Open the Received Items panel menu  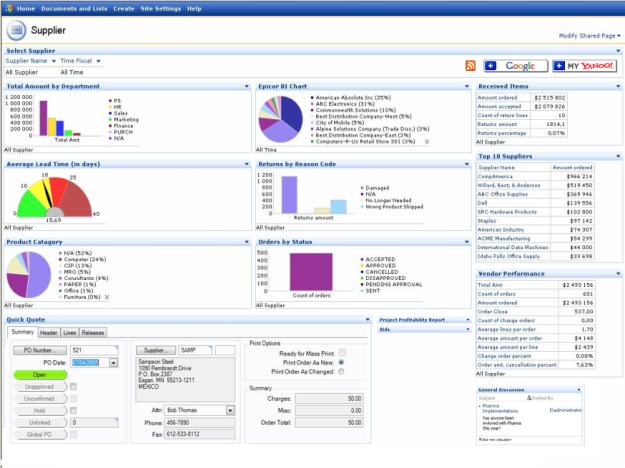[x=618, y=86]
